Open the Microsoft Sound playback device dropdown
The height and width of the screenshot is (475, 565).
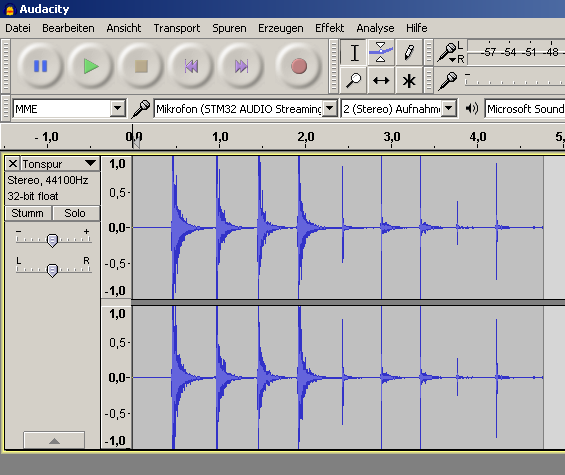(525, 108)
